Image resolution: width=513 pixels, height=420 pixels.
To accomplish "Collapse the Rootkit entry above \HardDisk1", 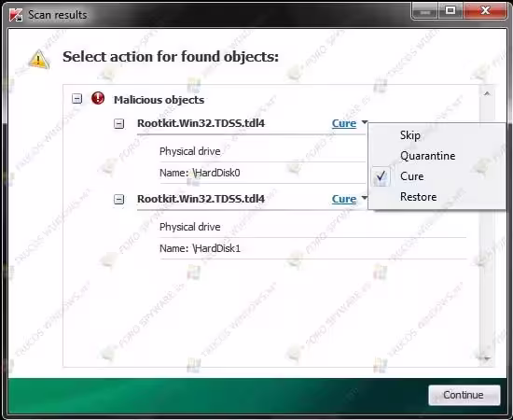I will [118, 199].
